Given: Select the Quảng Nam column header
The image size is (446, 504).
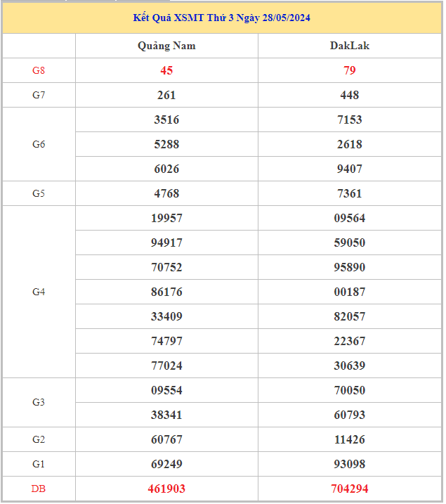Looking at the screenshot, I should 166,46.
